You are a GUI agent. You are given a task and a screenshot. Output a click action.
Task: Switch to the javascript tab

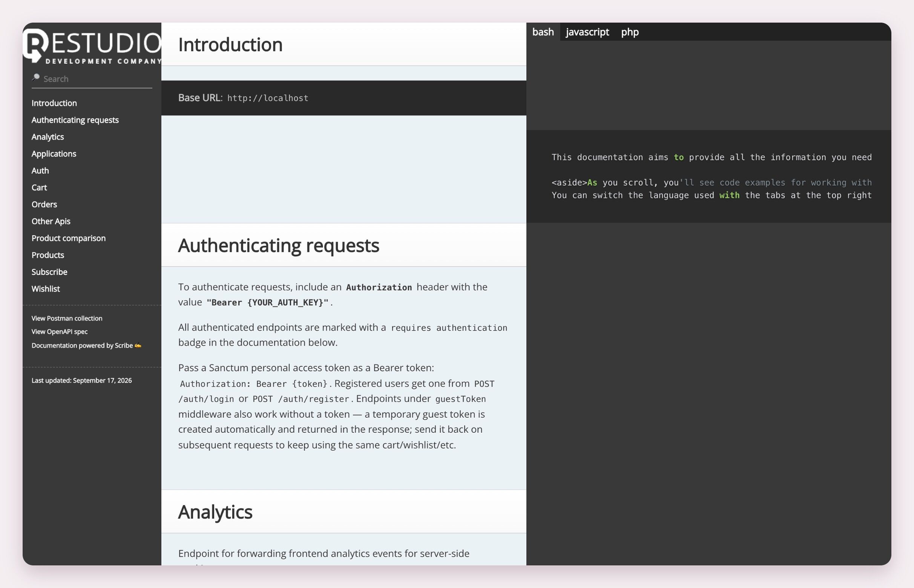(x=587, y=32)
